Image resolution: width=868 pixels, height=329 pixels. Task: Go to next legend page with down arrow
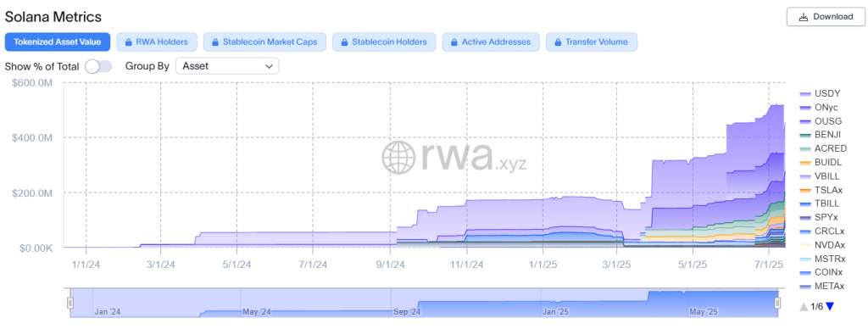[x=829, y=306]
